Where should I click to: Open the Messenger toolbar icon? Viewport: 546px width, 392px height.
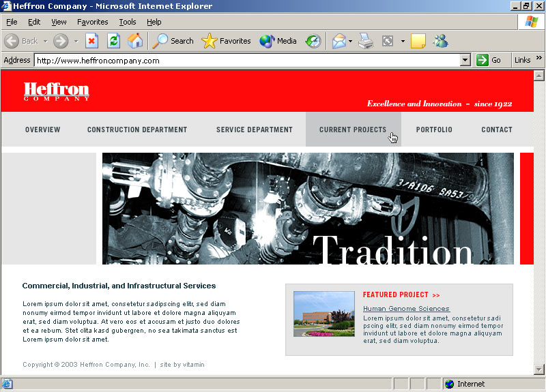[x=440, y=41]
